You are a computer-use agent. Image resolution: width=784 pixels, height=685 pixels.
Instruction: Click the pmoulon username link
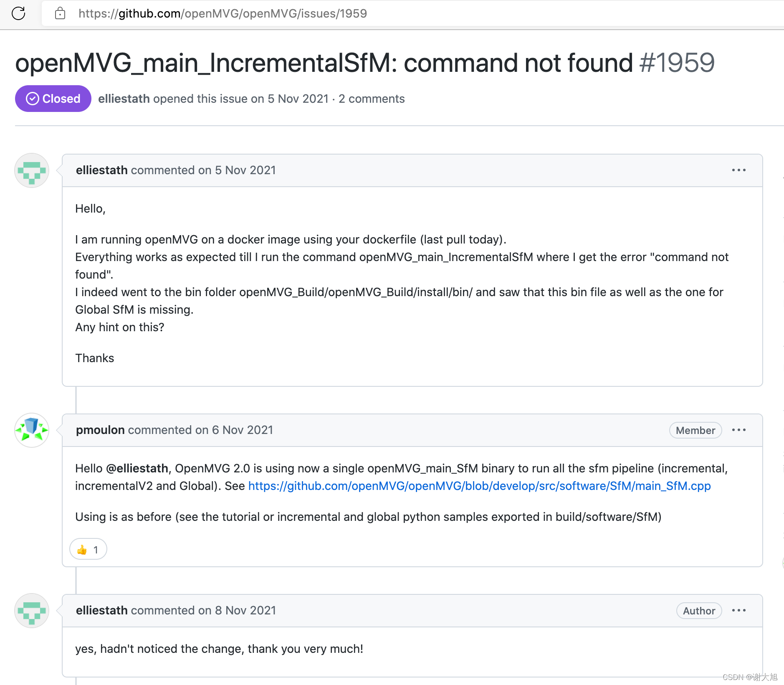pos(100,430)
